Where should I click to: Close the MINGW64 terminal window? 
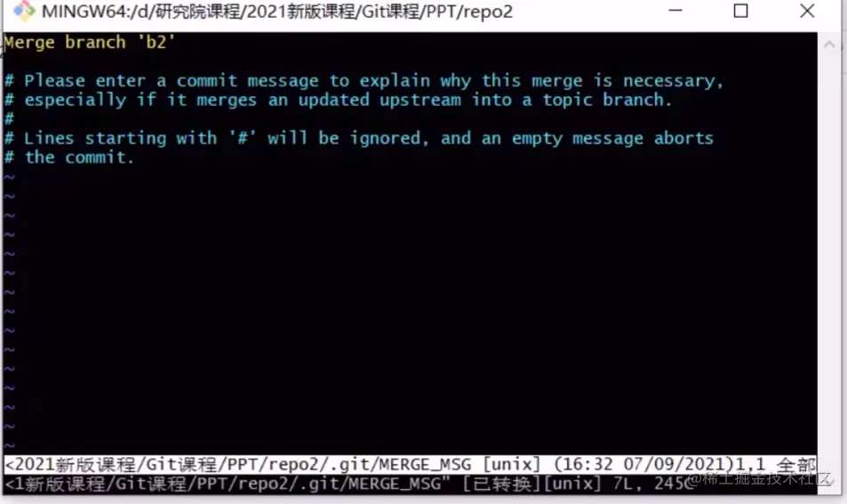pos(807,11)
